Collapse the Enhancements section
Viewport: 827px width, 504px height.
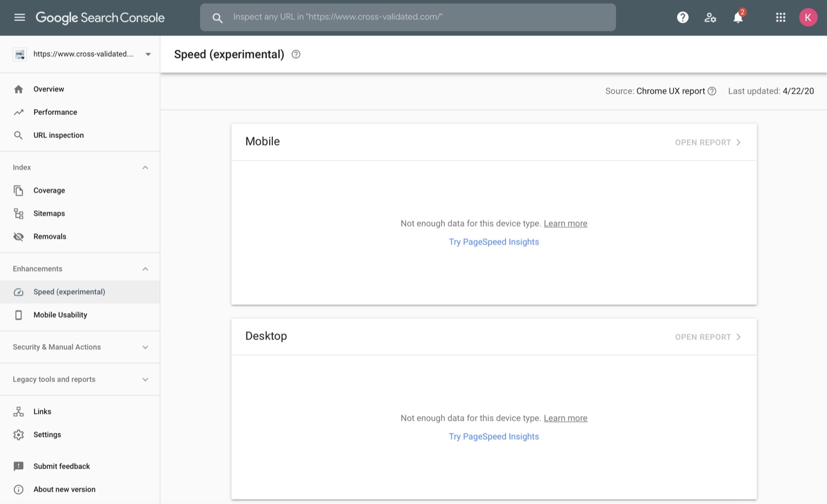[x=145, y=269]
